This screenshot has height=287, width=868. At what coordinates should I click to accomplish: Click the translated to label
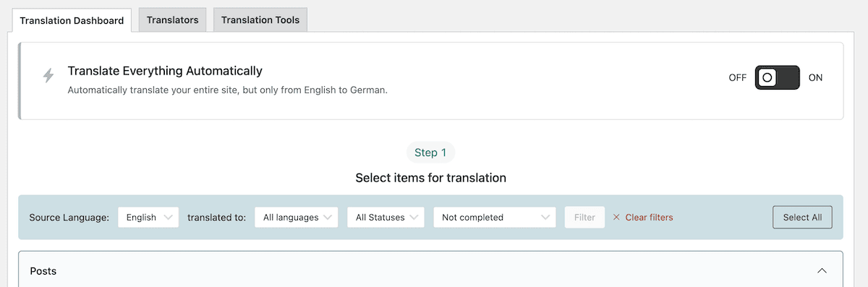coord(216,217)
